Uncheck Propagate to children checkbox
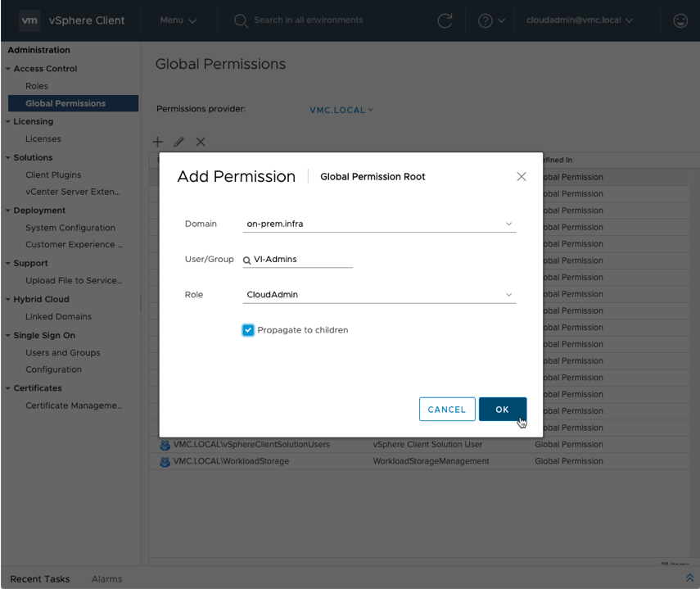The width and height of the screenshot is (700, 589). pyautogui.click(x=248, y=330)
